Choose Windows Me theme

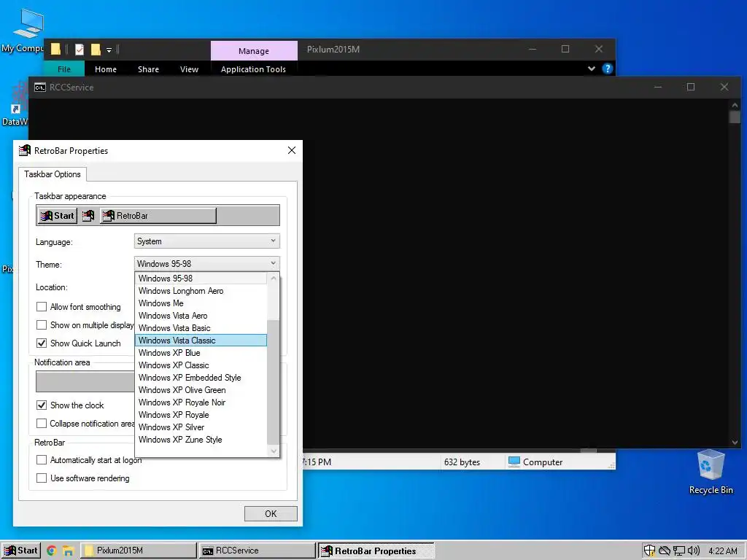[201, 303]
